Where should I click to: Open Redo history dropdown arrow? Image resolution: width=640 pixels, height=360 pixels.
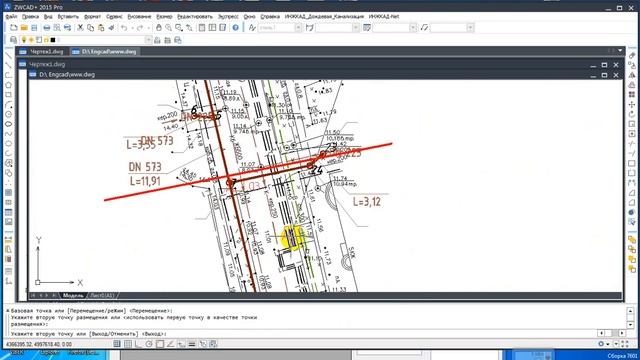[148, 28]
